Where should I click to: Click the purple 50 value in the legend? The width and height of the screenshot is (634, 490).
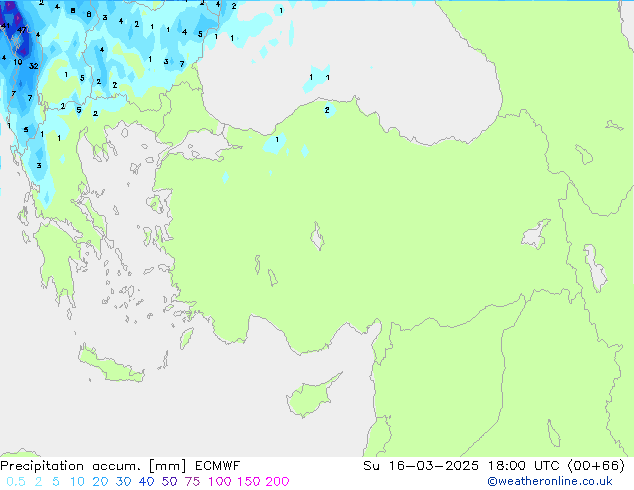coord(169,482)
